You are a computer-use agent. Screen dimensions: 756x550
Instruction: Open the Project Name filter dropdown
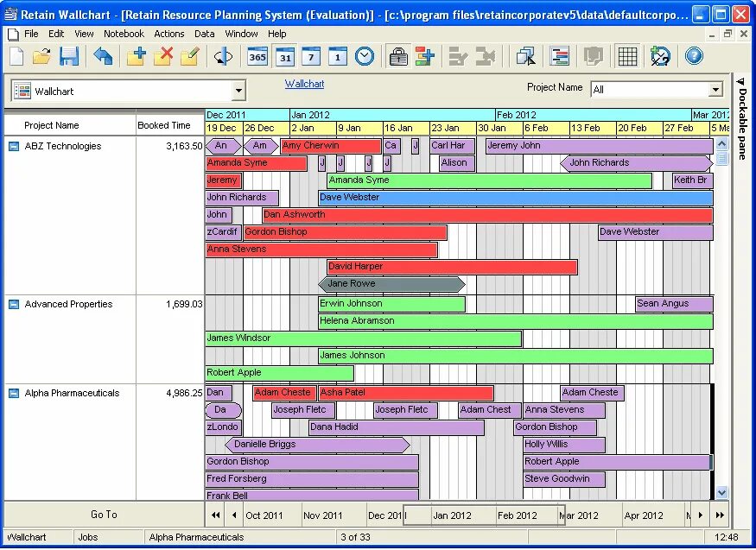click(x=715, y=89)
